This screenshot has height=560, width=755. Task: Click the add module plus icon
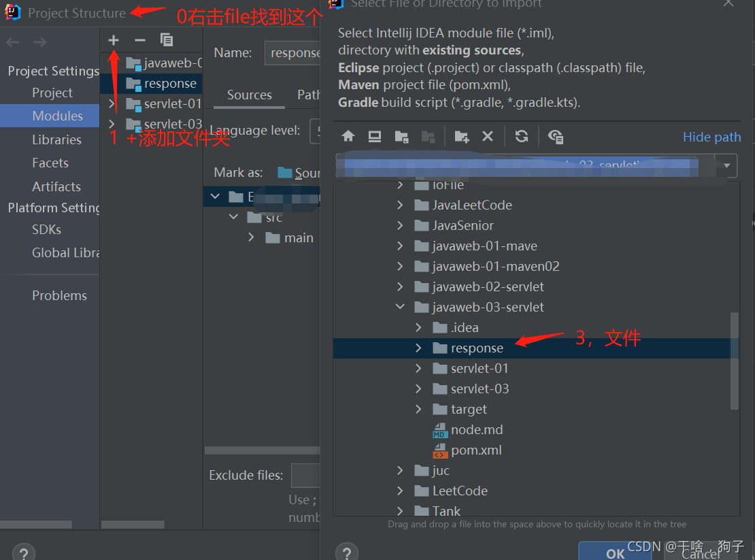coord(113,40)
